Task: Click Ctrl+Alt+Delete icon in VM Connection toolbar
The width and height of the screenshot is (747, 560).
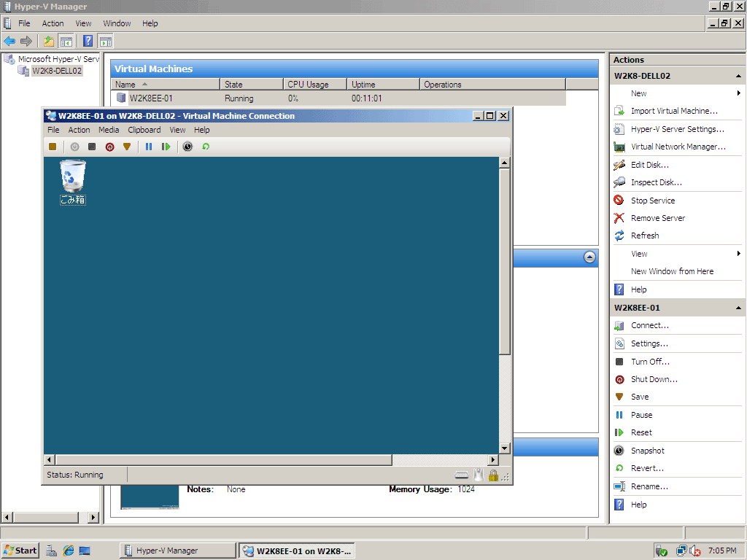Action: tap(53, 147)
